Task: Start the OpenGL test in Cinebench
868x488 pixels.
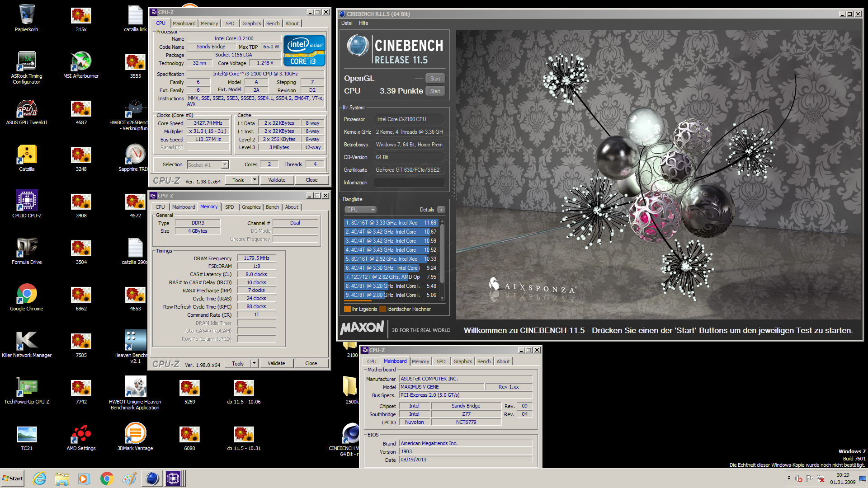Action: (435, 79)
